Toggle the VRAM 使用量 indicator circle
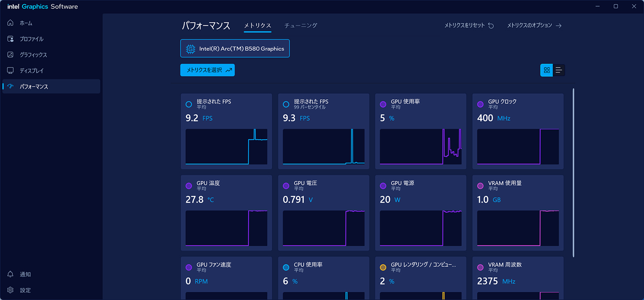This screenshot has height=300, width=644. pos(480,186)
